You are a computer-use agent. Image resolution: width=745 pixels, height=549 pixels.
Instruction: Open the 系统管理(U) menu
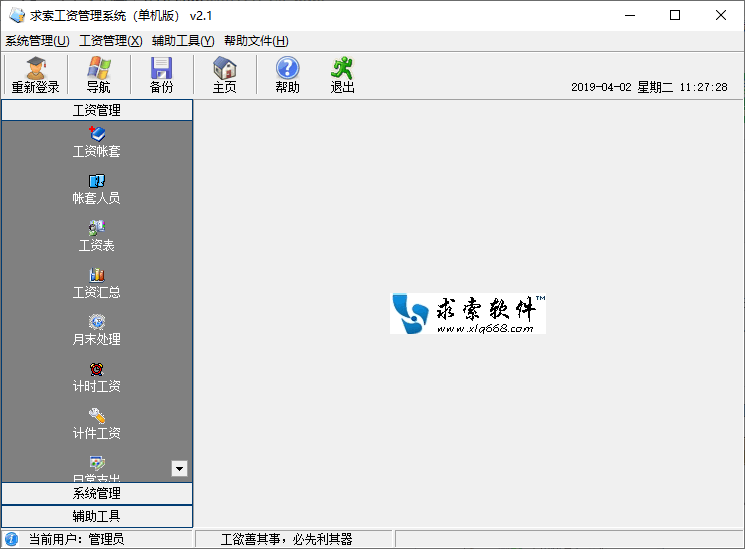tap(38, 41)
